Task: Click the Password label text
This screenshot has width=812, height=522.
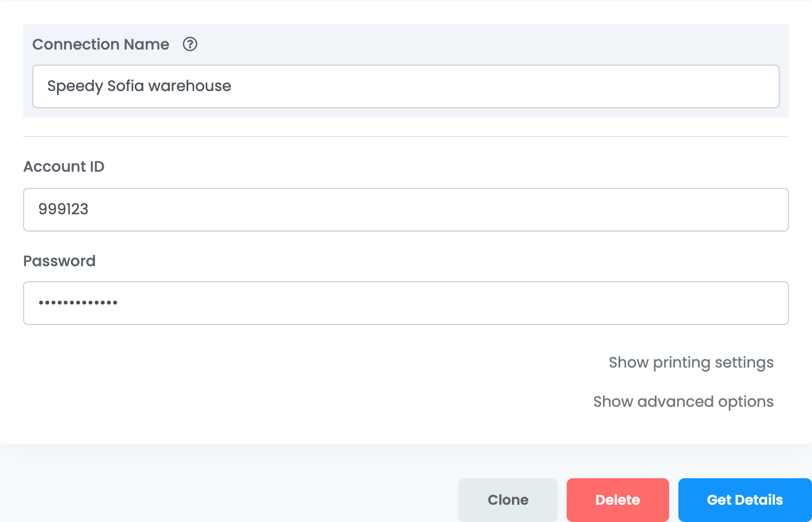Action: pyautogui.click(x=59, y=261)
